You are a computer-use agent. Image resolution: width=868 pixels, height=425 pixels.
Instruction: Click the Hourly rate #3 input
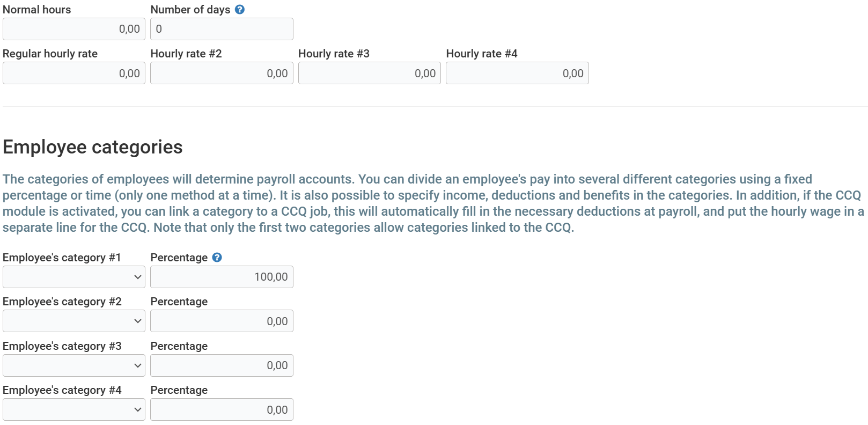pos(370,74)
